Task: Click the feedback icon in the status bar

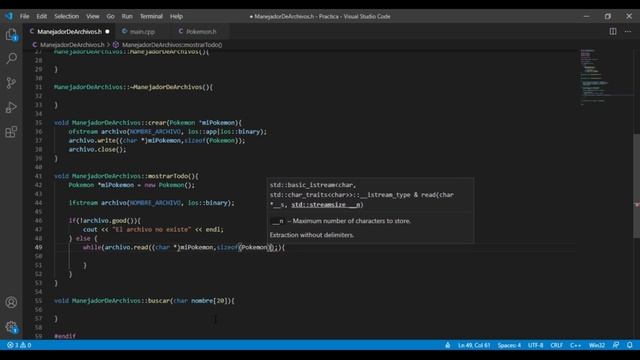Action: click(x=616, y=345)
